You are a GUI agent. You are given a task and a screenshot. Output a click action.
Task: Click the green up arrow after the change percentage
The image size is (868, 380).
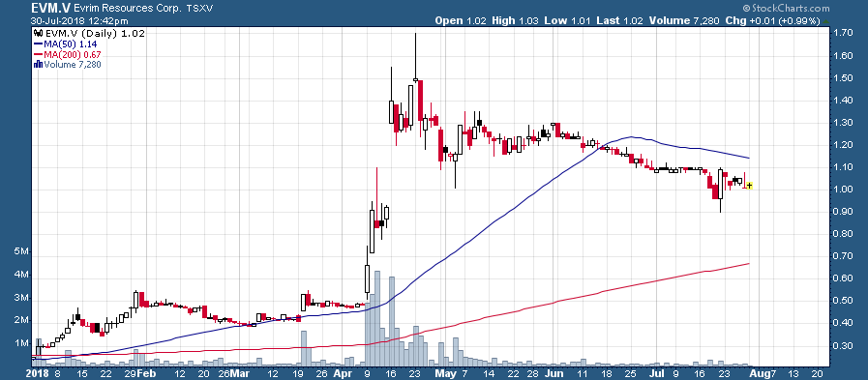click(x=825, y=21)
